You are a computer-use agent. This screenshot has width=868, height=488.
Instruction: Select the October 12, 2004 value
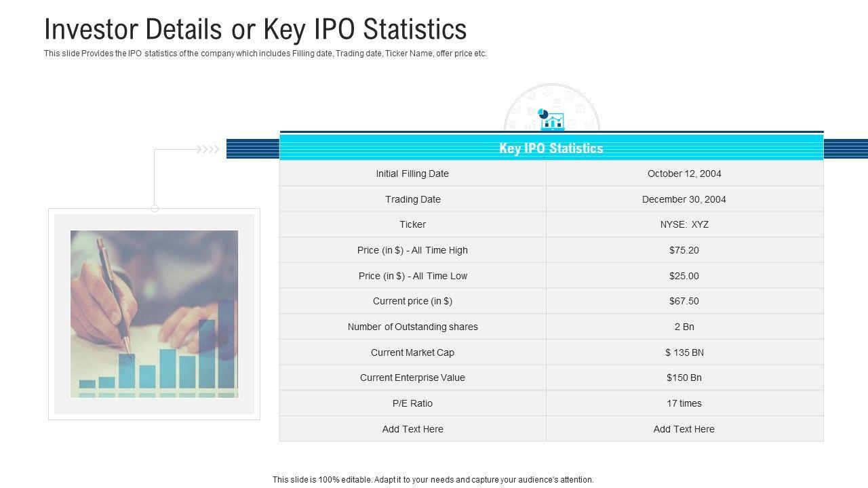coord(684,174)
